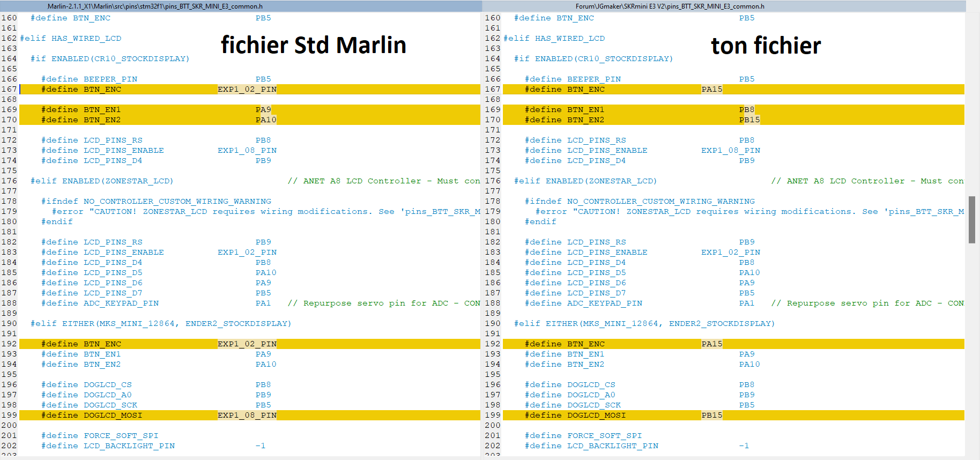Click BTN_EN2 on line 194, JGmaker pane

pos(586,365)
